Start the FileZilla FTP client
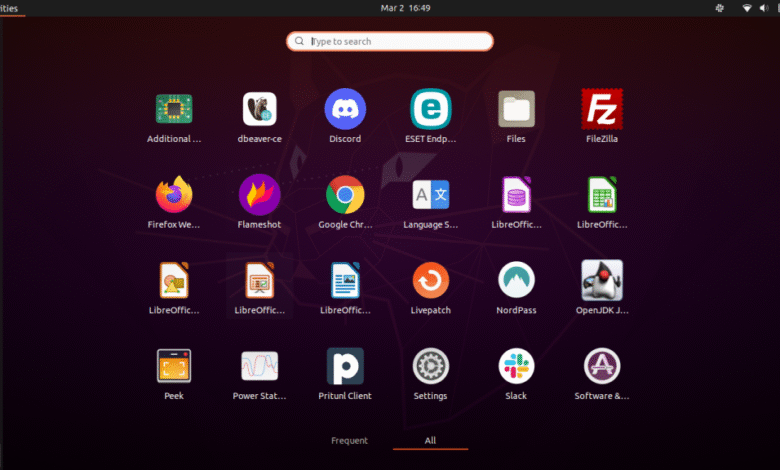Image resolution: width=780 pixels, height=470 pixels. (602, 108)
